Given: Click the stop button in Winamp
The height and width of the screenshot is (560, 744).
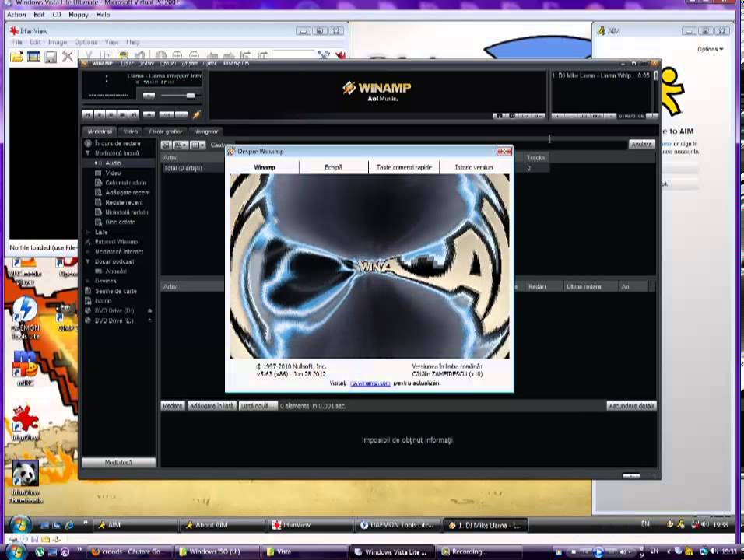Looking at the screenshot, I should [x=122, y=114].
